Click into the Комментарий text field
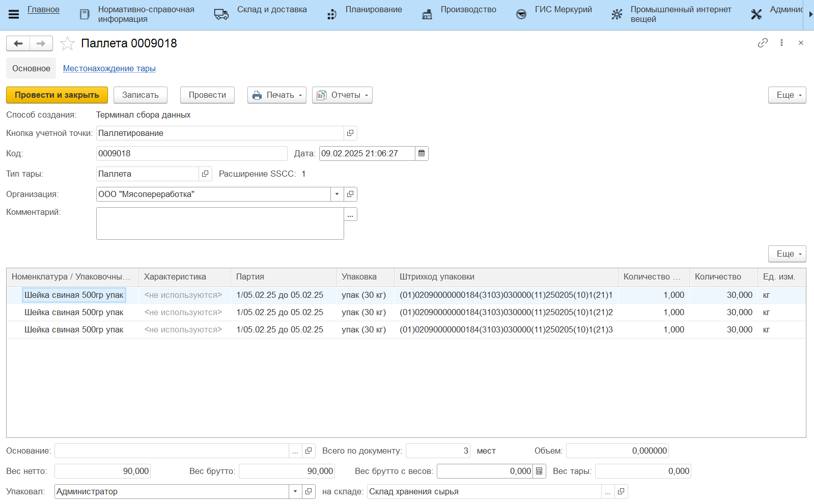The image size is (814, 504). 219,223
